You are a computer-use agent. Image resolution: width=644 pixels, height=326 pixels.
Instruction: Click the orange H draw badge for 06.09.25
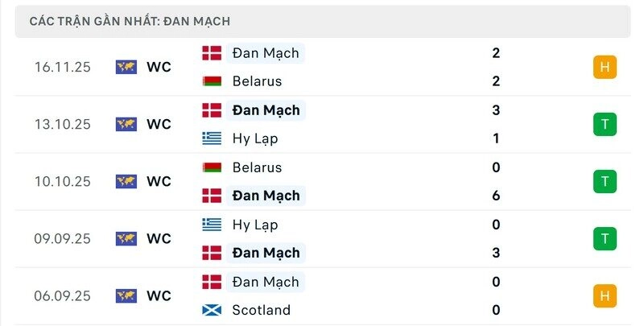click(604, 295)
